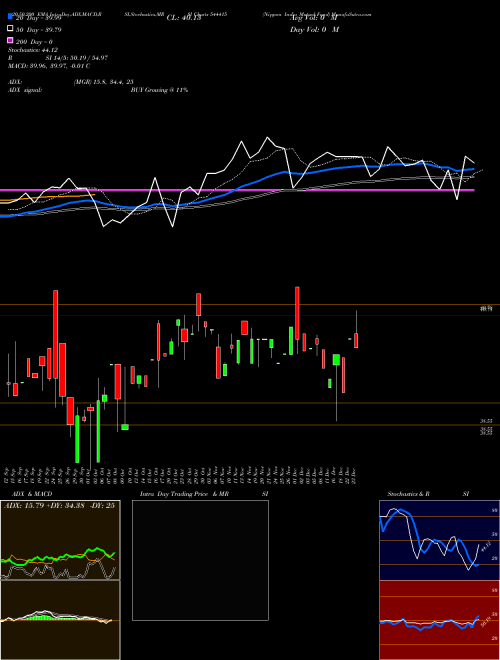This screenshot has width=500, height=660.
Task: Click the 38.55 price level label
Action: click(x=486, y=420)
